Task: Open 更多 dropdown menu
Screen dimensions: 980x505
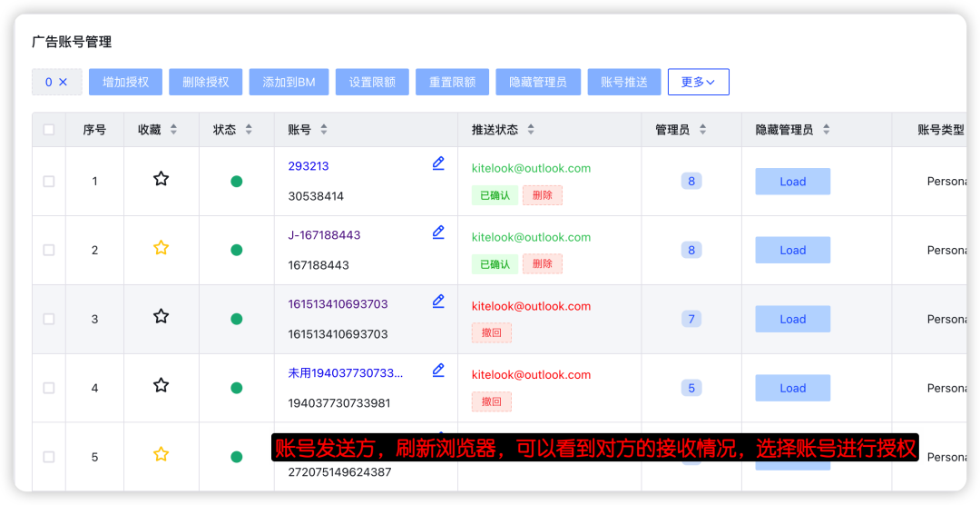Action: 698,82
